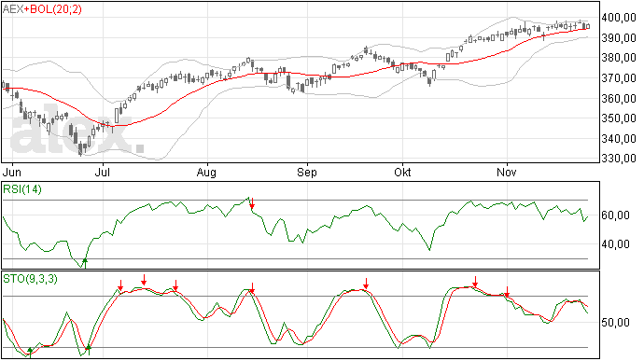The image size is (644, 361).
Task: Click the 390,00 price axis label
Action: pyautogui.click(x=619, y=38)
